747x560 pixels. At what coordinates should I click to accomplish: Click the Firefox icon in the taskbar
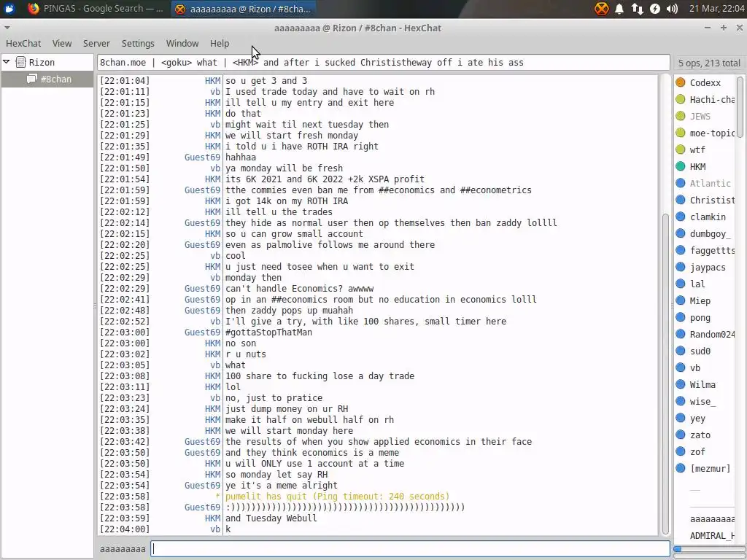34,8
